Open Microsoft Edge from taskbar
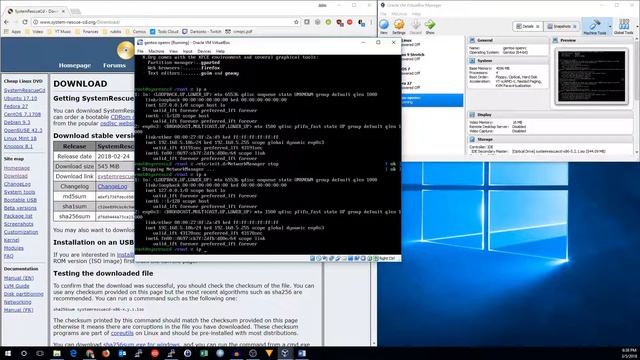 73,353
